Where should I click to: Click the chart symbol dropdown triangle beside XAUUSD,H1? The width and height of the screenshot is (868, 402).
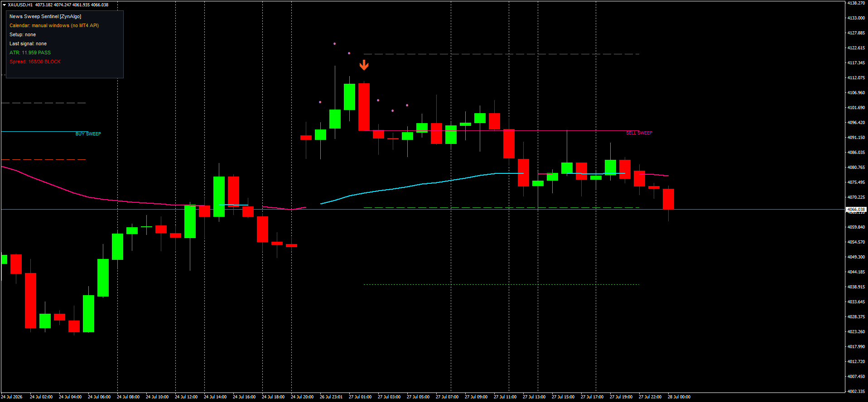pyautogui.click(x=4, y=5)
